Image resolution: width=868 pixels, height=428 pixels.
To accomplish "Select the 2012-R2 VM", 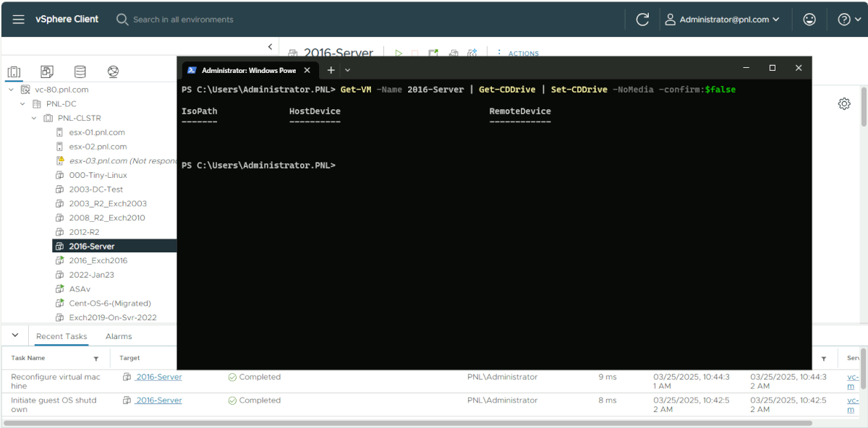I will 84,232.
